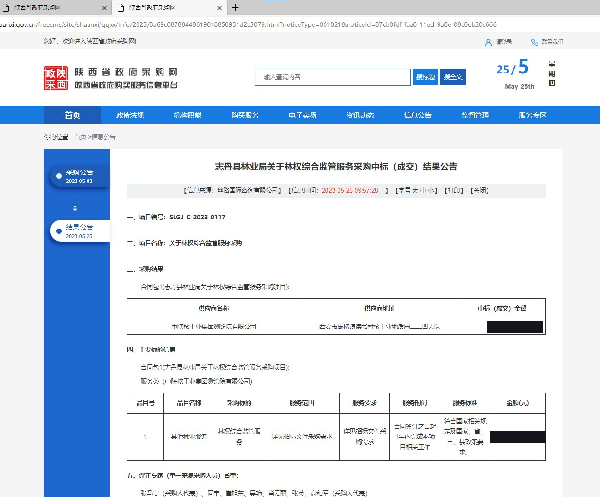Click inside the site search input field
Screen dimensions: 600x497
[x=330, y=77]
